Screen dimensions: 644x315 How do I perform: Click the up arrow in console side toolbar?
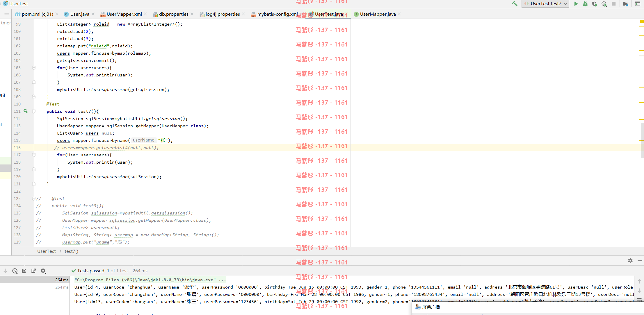tap(639, 281)
